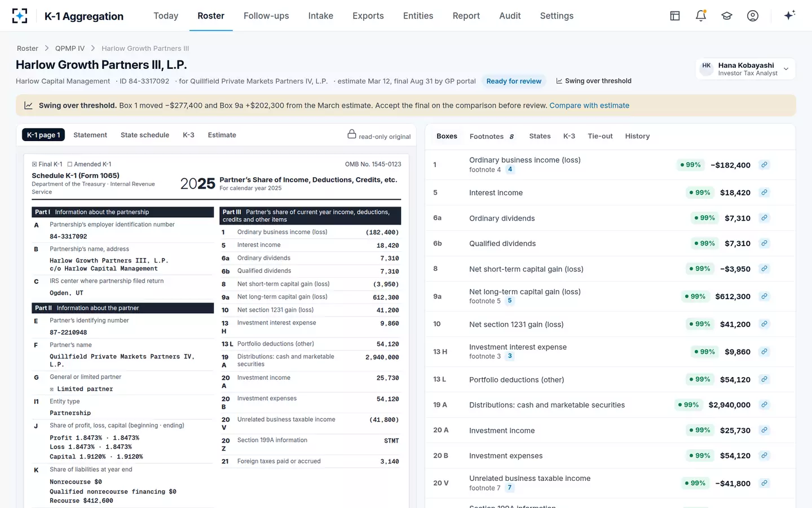This screenshot has width=812, height=508.
Task: Click link icon on Distributions row
Action: pos(764,405)
